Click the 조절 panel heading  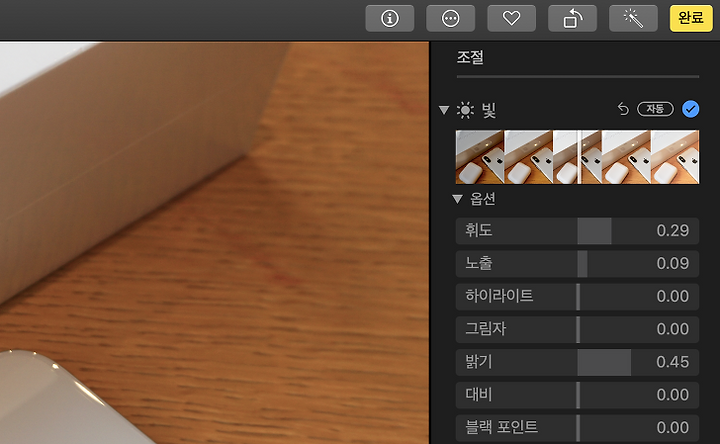click(470, 57)
